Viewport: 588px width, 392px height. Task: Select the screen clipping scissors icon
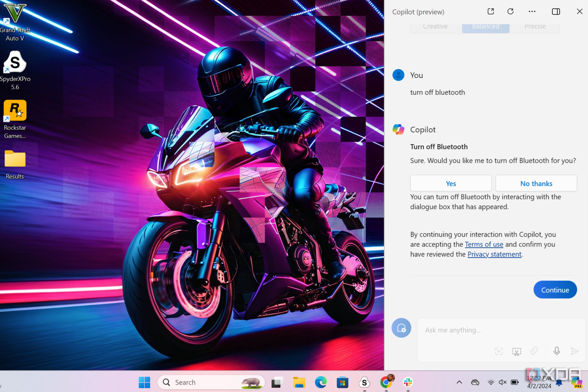[516, 351]
